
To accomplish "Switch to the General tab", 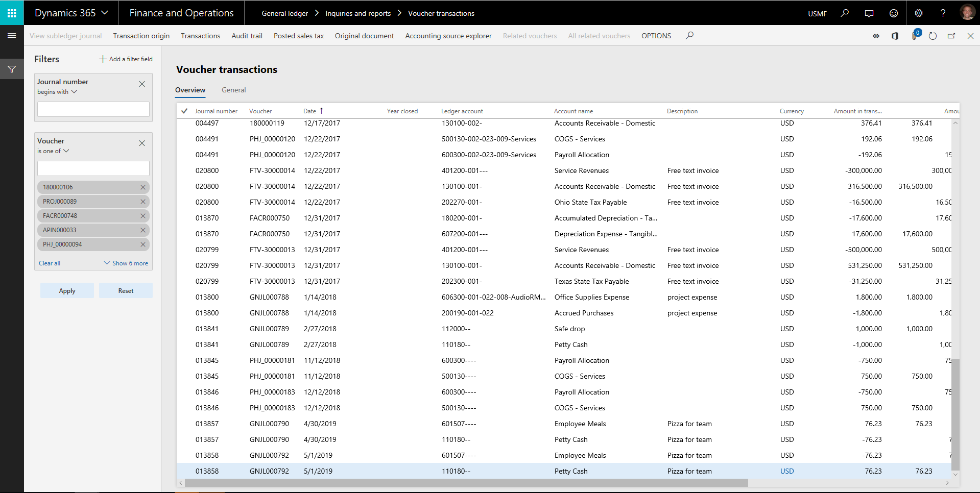I will tap(233, 90).
